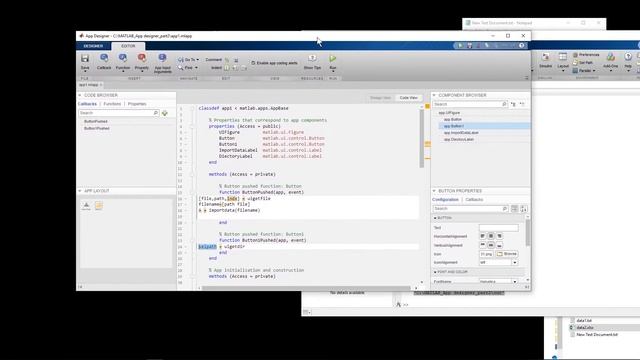Image resolution: width=640 pixels, height=360 pixels.
Task: Click Preferences in MATLAB main window
Action: click(586, 55)
